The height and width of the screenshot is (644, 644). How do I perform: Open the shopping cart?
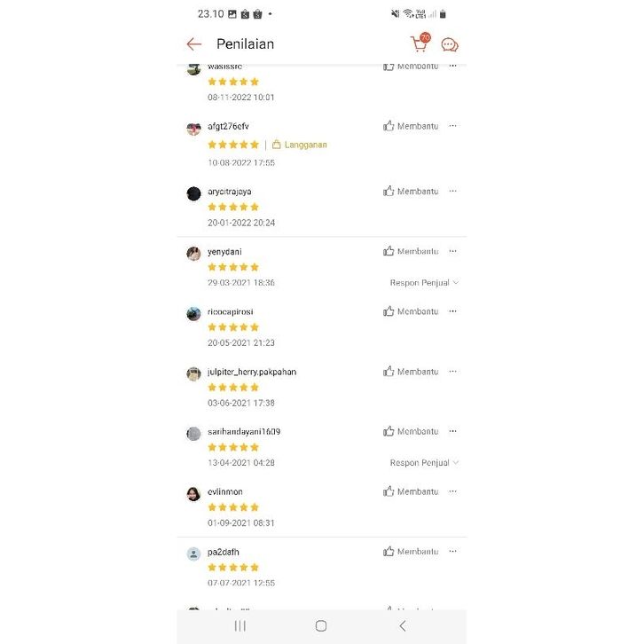(x=419, y=43)
